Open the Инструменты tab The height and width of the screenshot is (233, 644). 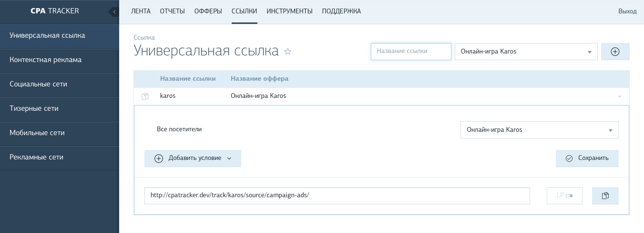[289, 11]
